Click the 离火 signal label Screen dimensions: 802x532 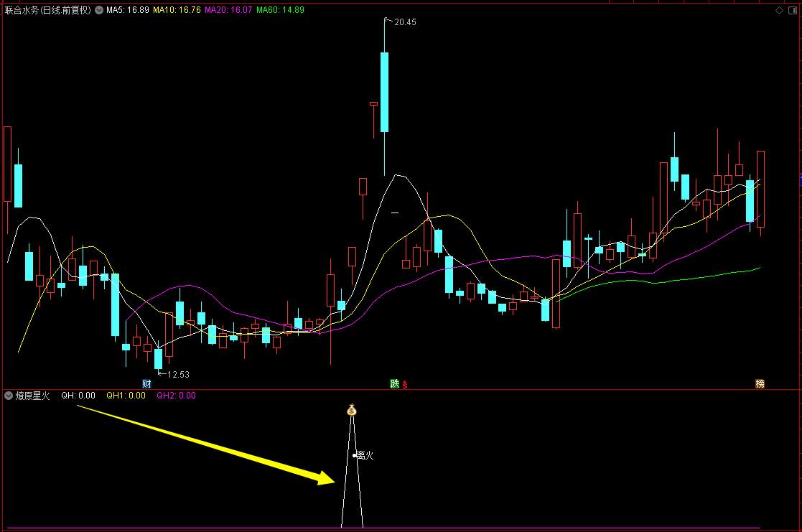365,455
